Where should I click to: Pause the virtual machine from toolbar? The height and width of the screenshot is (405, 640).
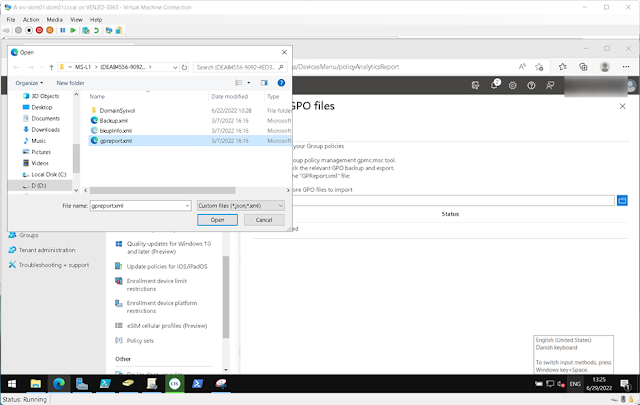pos(62,30)
